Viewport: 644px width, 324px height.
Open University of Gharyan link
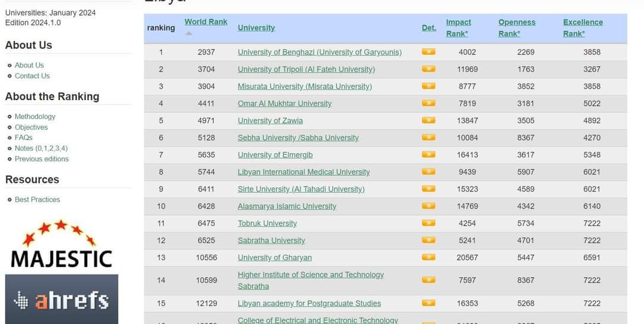(x=275, y=257)
